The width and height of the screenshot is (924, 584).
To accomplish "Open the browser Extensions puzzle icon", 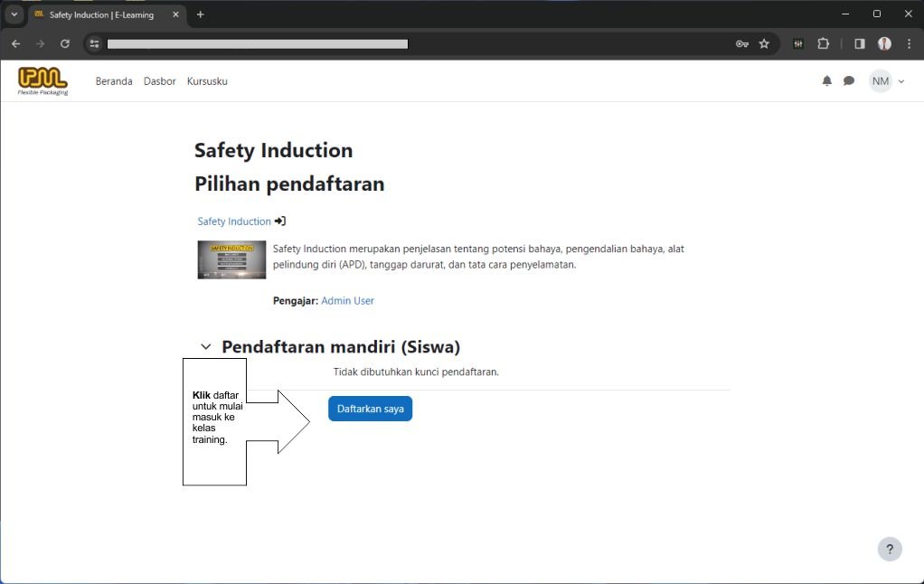I will pos(823,43).
